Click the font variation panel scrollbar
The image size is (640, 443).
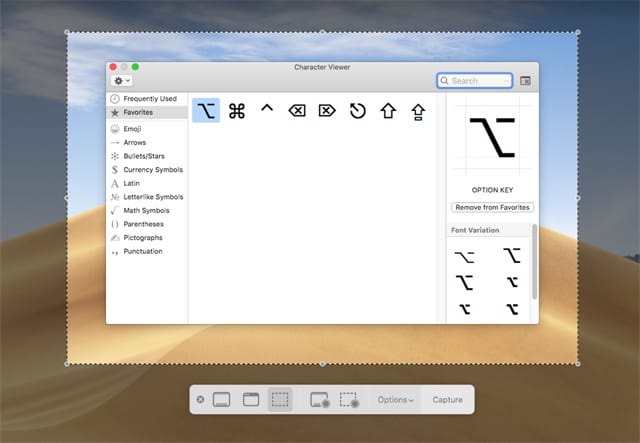click(x=534, y=260)
